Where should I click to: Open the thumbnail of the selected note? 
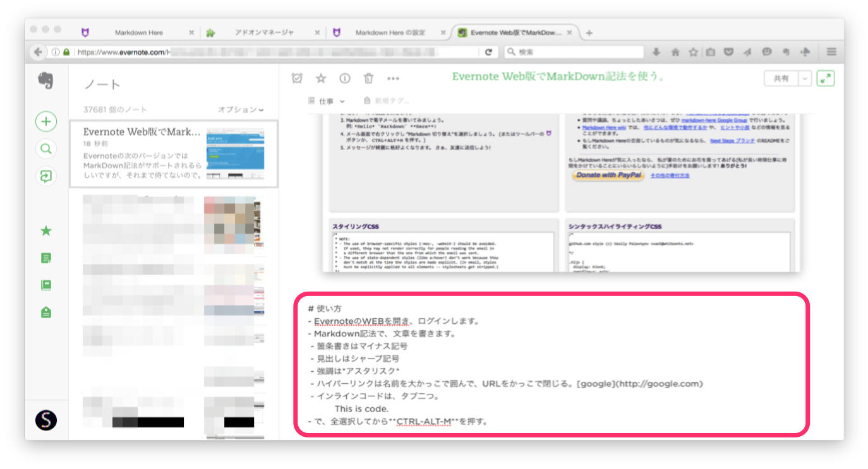pos(236,154)
